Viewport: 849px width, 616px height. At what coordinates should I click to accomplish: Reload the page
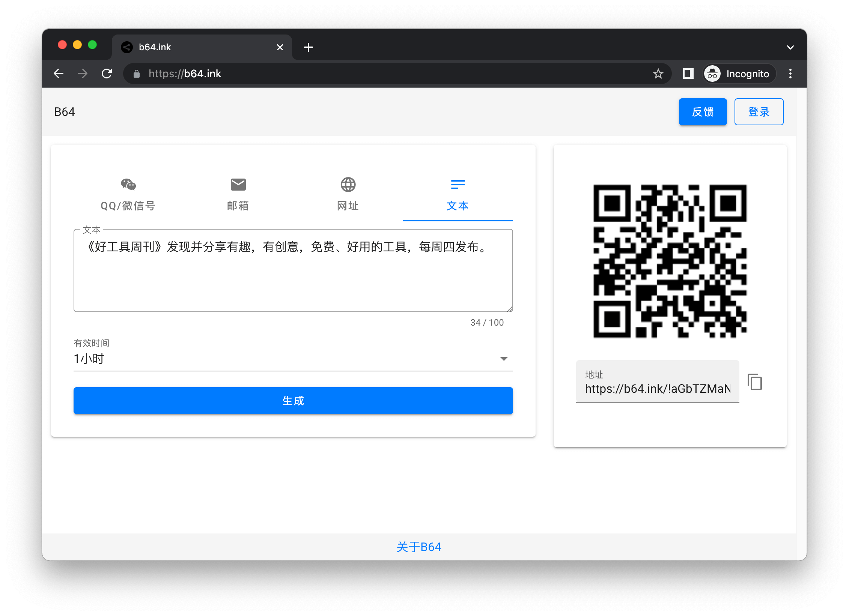pos(107,74)
